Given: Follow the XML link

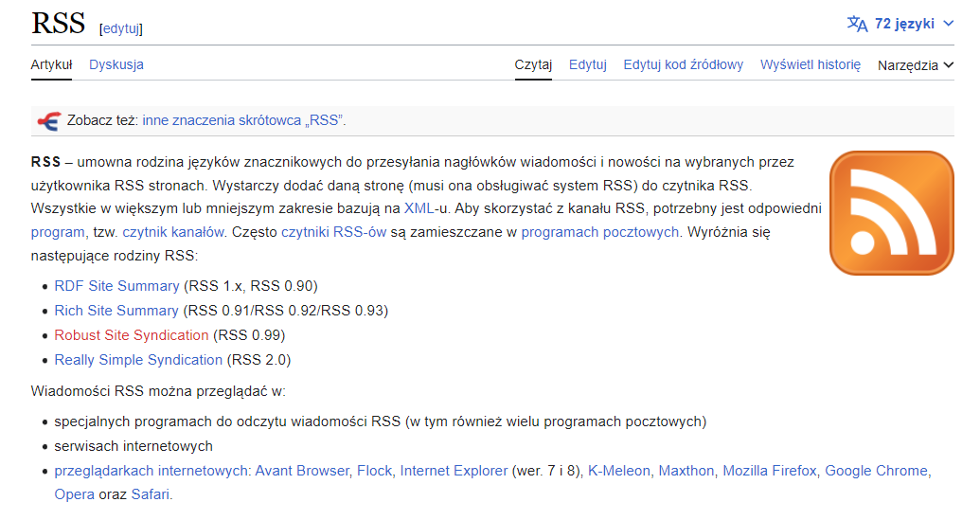Looking at the screenshot, I should tap(419, 208).
